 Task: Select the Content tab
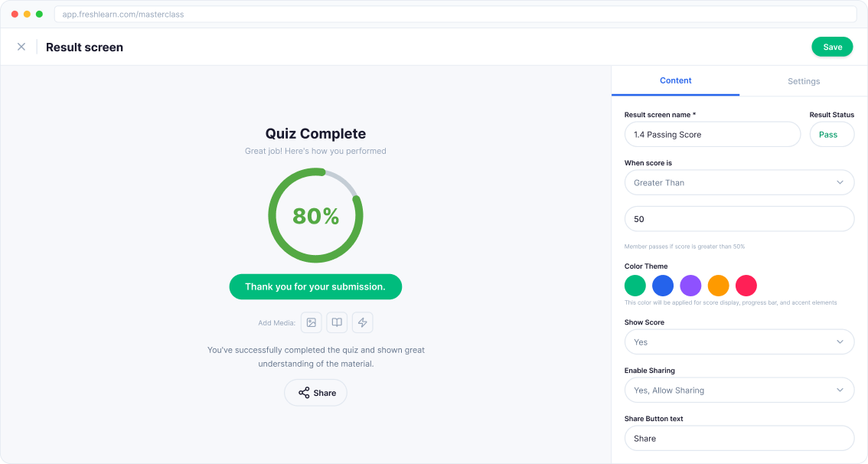[676, 80]
